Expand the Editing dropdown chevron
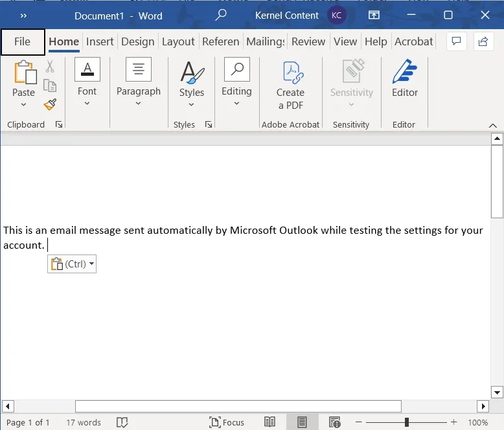504x430 pixels. point(236,104)
